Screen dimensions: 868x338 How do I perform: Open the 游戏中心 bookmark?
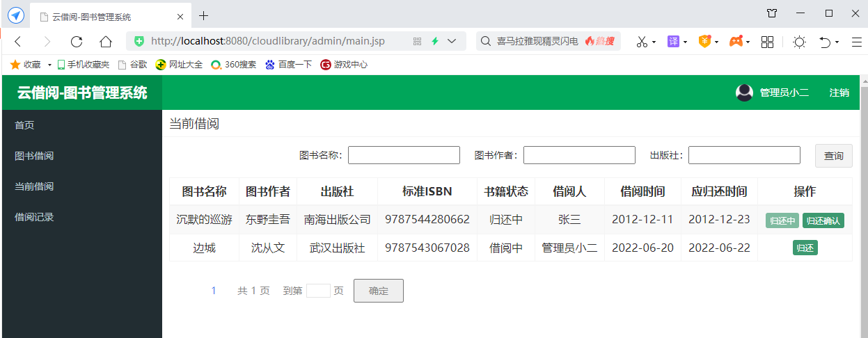click(344, 65)
